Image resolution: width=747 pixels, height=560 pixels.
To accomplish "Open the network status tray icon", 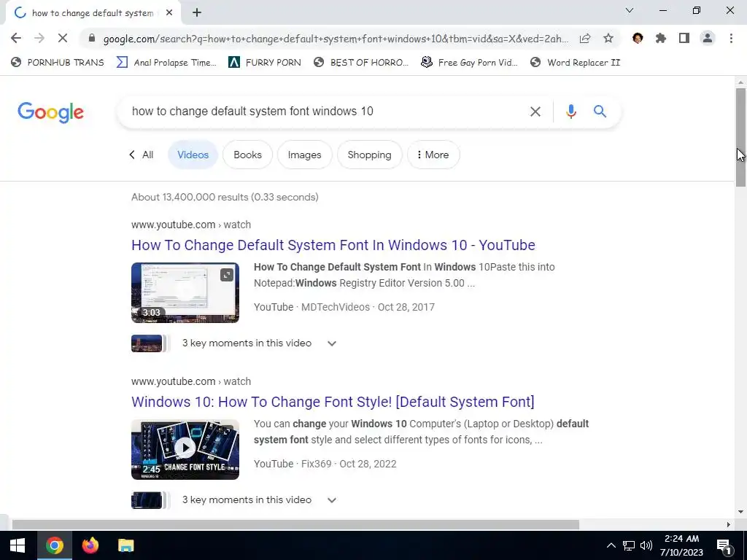I will click(629, 545).
